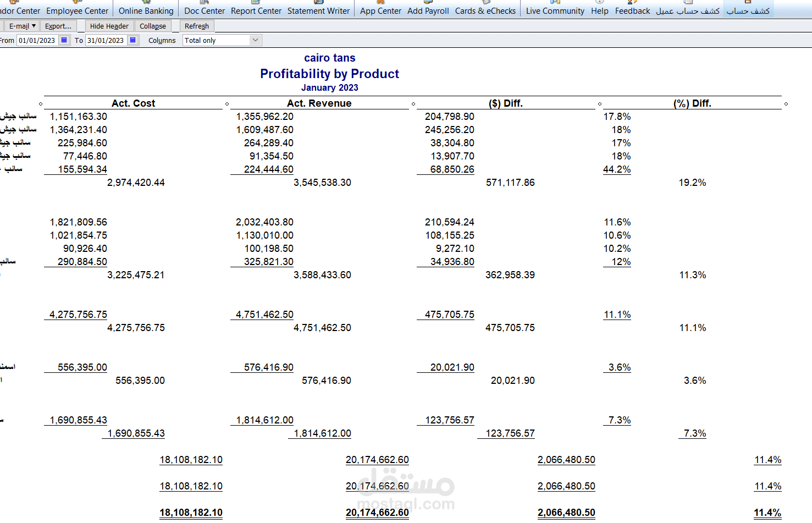Select the 11.6% percentage cell
Image resolution: width=812 pixels, height=523 pixels.
[617, 222]
